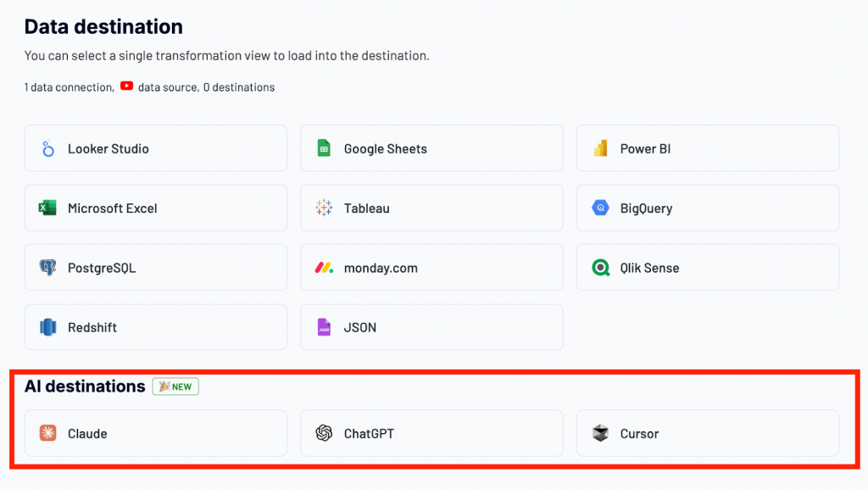Click the '1 data connection' text
The image size is (868, 489).
68,87
